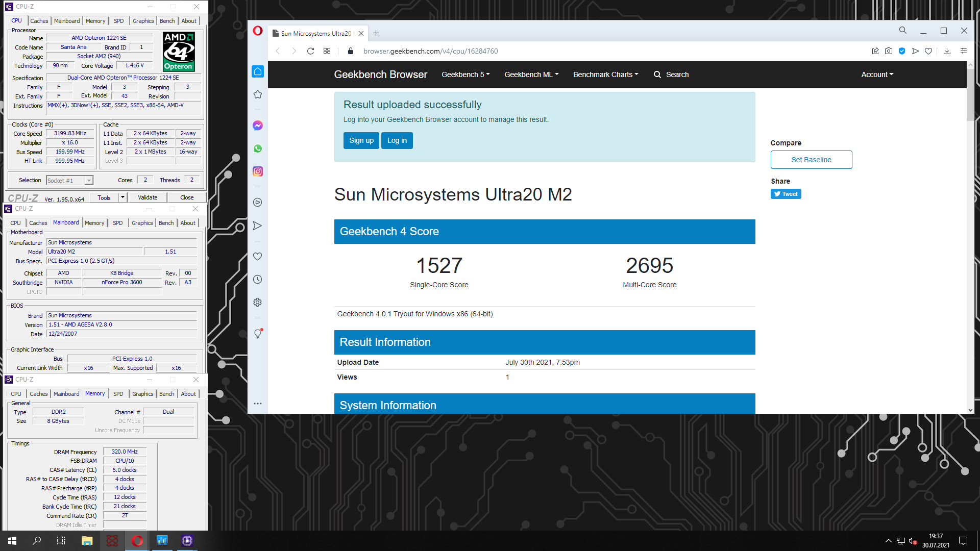980x551 pixels.
Task: Open Opera home speed dial icon in sidebar
Action: click(258, 71)
